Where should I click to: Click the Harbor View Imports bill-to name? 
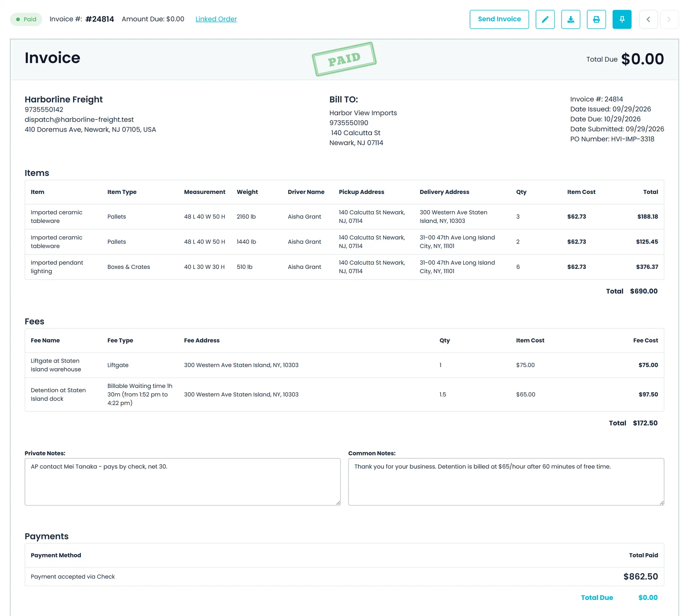click(x=363, y=113)
